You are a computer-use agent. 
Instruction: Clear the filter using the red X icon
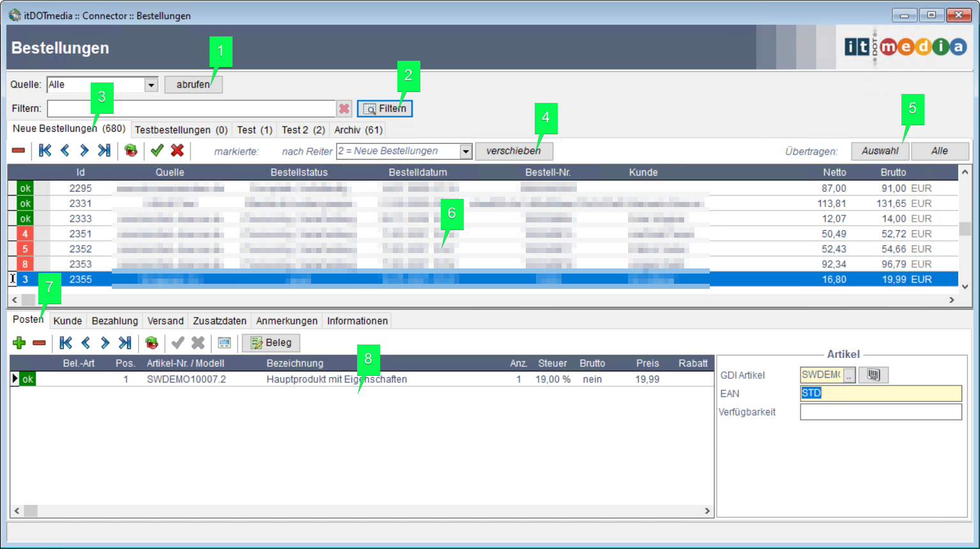click(x=344, y=109)
